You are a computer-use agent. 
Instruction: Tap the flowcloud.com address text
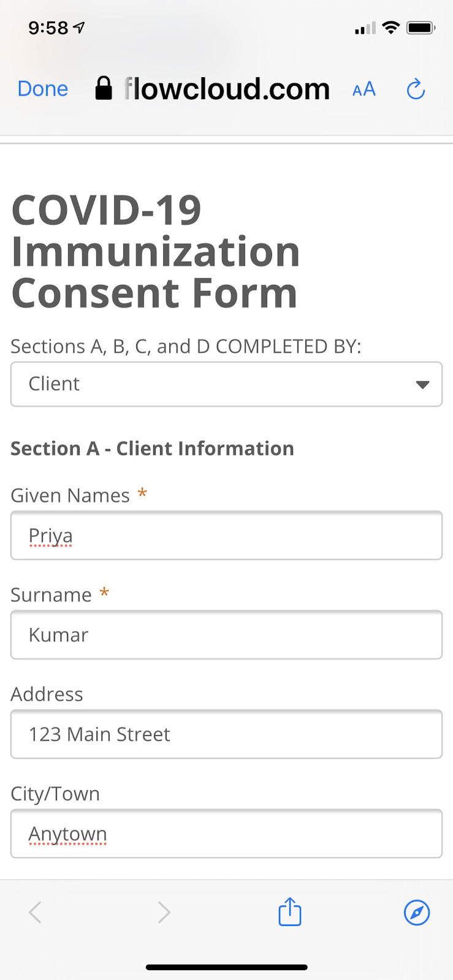[x=227, y=89]
